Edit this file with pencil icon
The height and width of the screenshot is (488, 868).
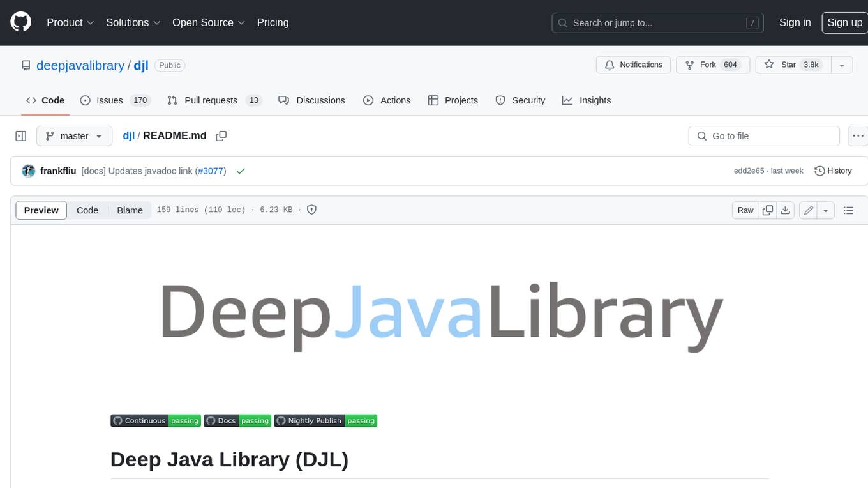808,210
